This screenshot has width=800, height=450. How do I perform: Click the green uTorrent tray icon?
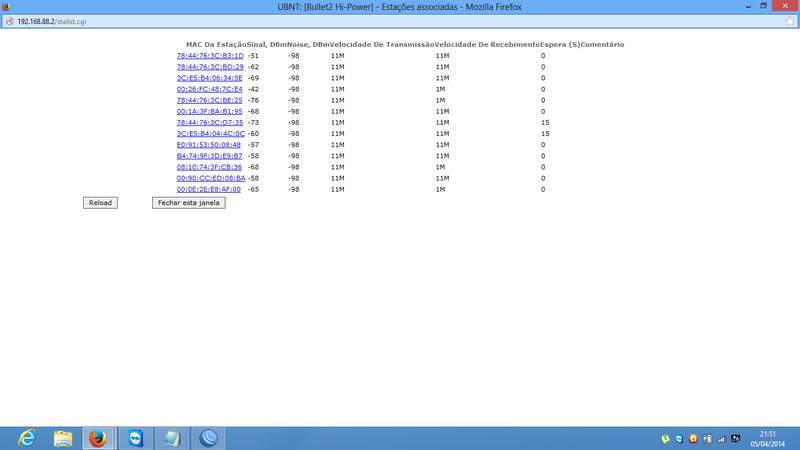(x=665, y=439)
